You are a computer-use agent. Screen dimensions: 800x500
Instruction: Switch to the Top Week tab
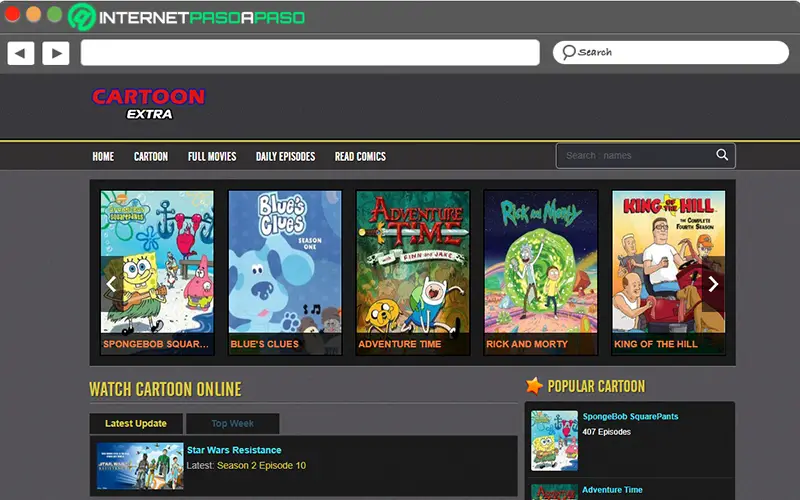[x=233, y=423]
